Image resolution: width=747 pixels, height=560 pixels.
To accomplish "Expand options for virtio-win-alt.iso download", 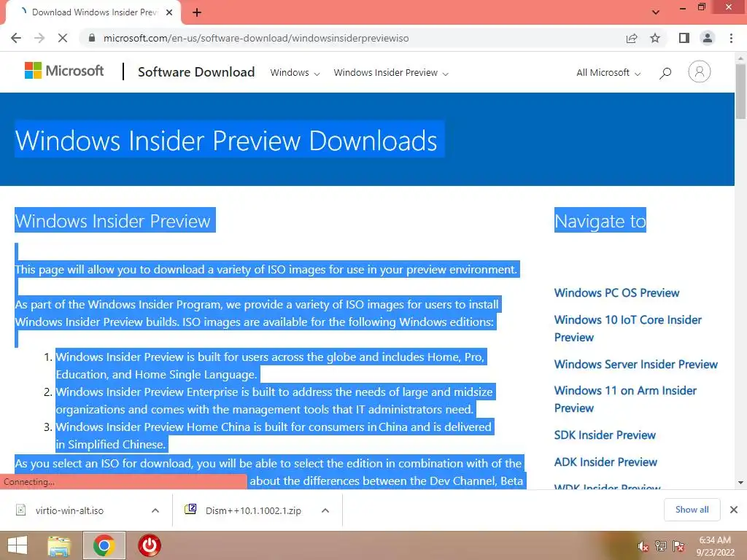I will tap(155, 510).
